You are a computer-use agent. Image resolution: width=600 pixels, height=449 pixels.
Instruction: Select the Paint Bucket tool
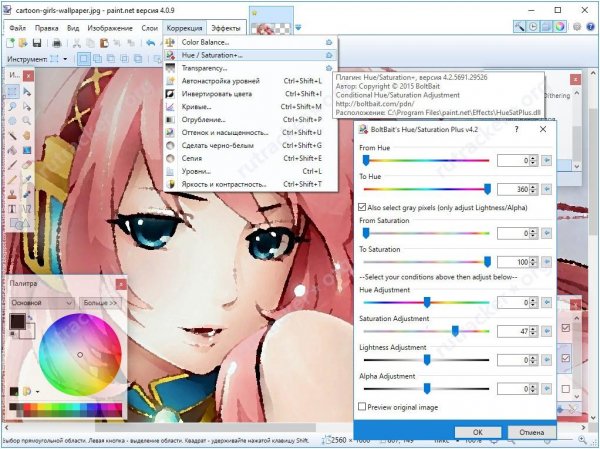(x=12, y=150)
